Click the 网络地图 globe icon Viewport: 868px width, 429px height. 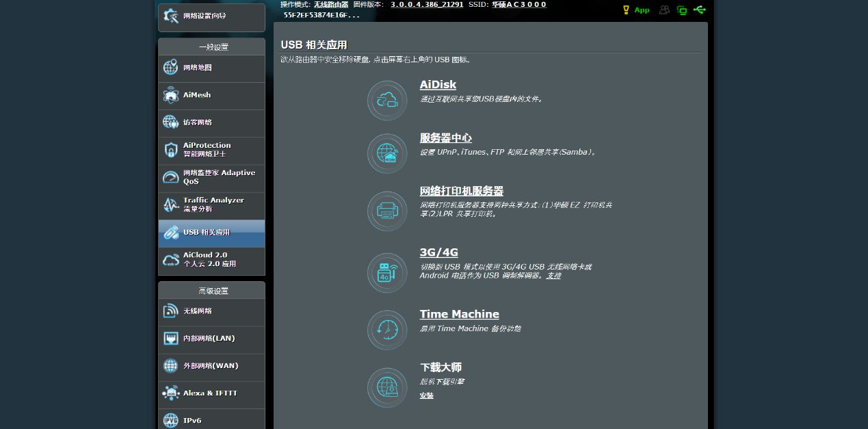pos(171,68)
